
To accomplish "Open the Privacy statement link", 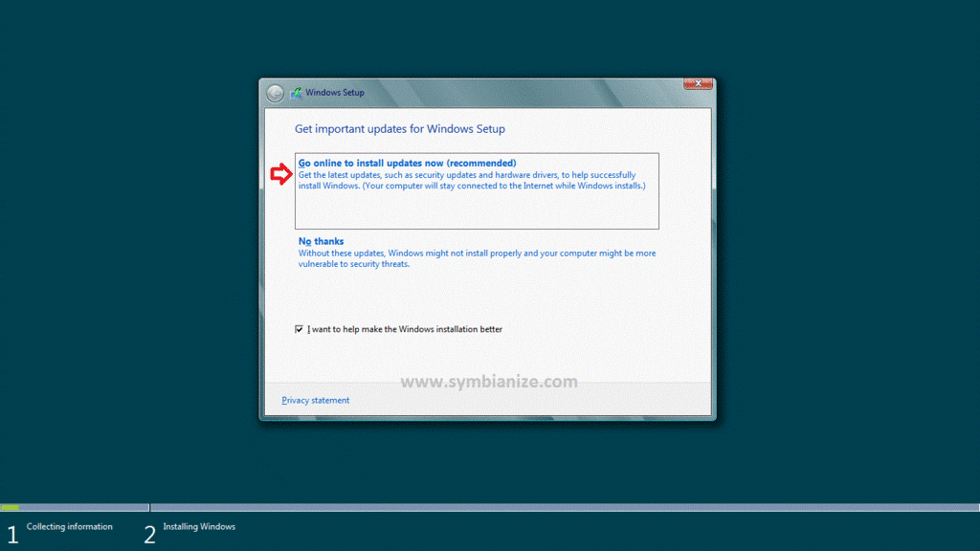I will click(315, 401).
